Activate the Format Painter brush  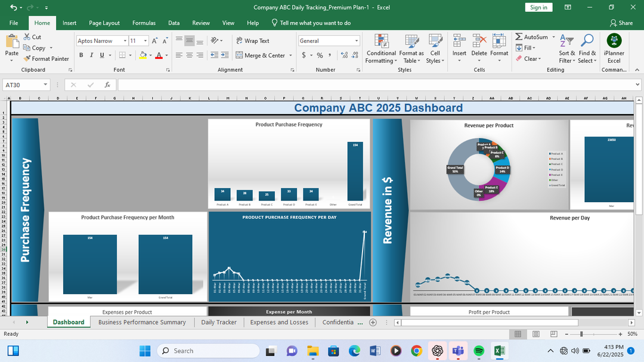27,58
